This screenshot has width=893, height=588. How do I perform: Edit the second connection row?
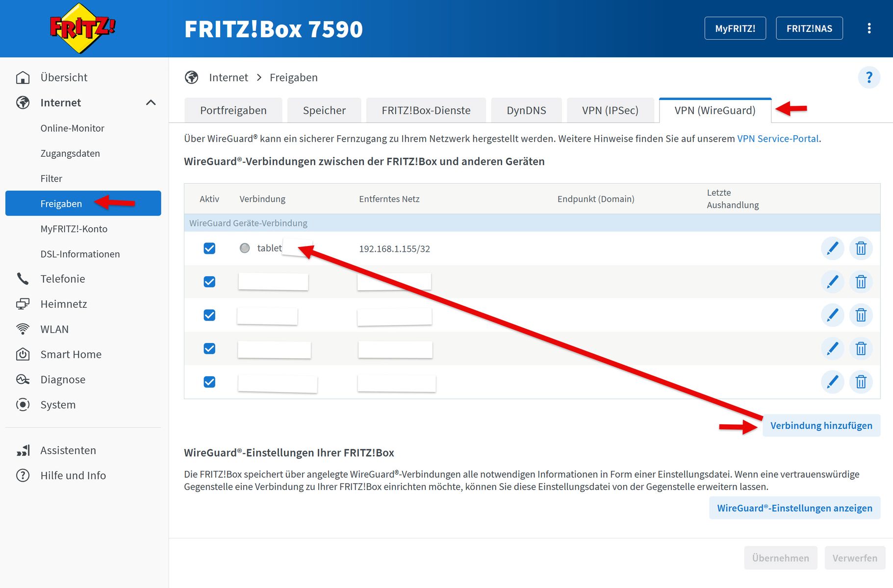tap(832, 282)
